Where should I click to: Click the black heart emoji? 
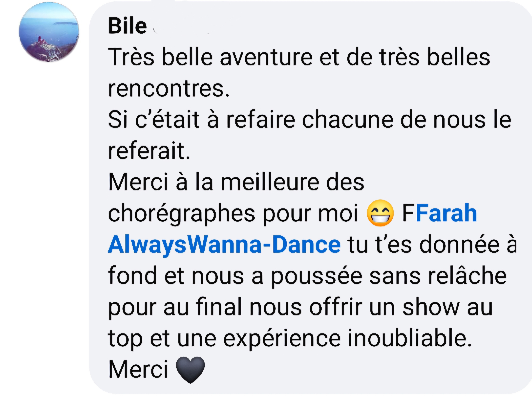(x=190, y=369)
